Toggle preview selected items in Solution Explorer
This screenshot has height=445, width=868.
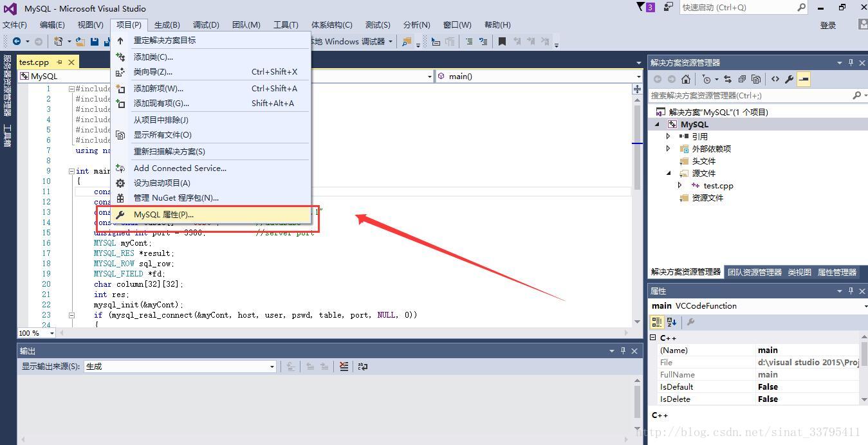coord(804,79)
